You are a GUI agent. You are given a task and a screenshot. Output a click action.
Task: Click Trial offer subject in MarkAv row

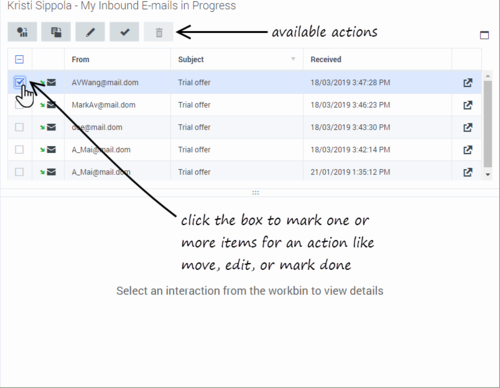click(x=194, y=105)
